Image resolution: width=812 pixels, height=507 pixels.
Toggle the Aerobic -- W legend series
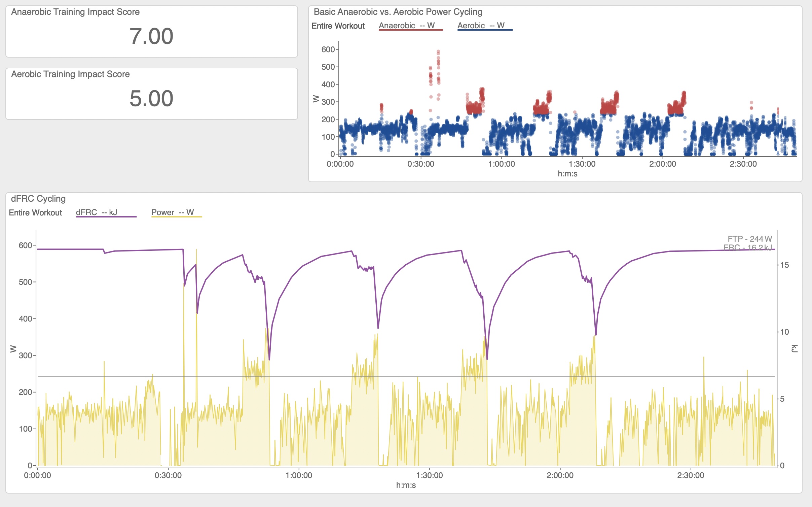coord(481,26)
